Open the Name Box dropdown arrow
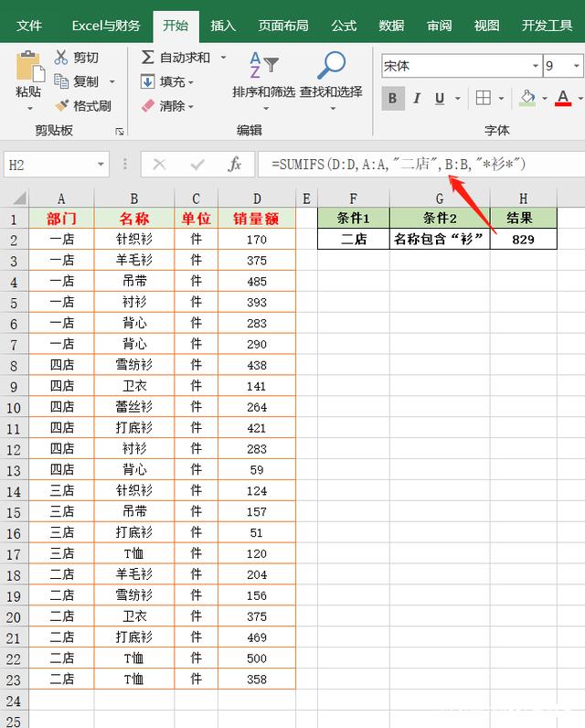Image resolution: width=585 pixels, height=728 pixels. click(x=101, y=165)
